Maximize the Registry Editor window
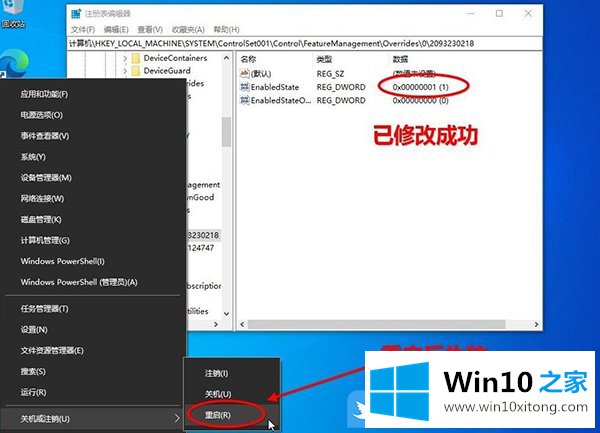The height and width of the screenshot is (433, 600). coord(499,13)
